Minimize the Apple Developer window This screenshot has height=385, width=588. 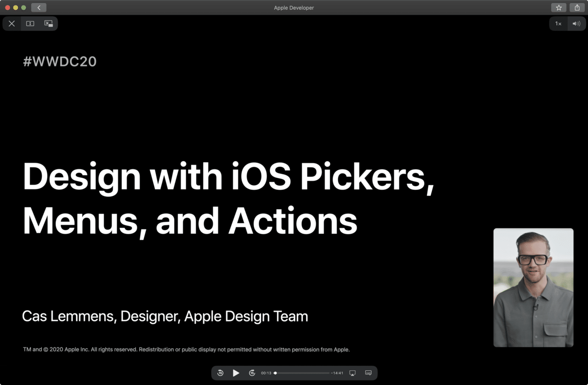(16, 8)
